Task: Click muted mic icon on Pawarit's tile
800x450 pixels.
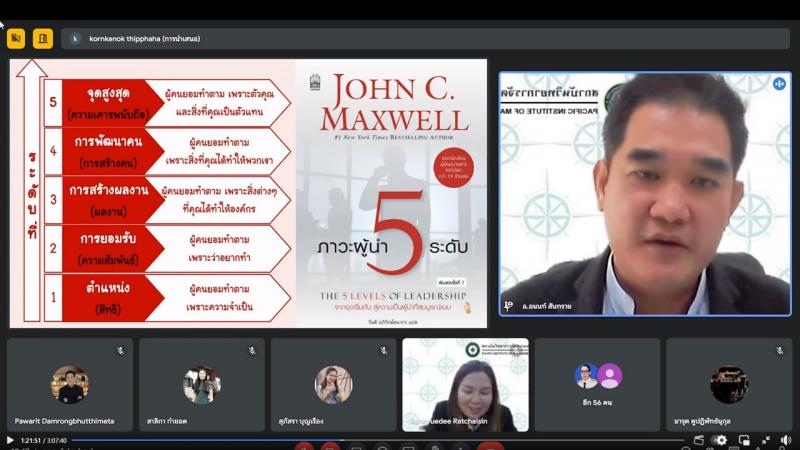Action: click(x=120, y=351)
